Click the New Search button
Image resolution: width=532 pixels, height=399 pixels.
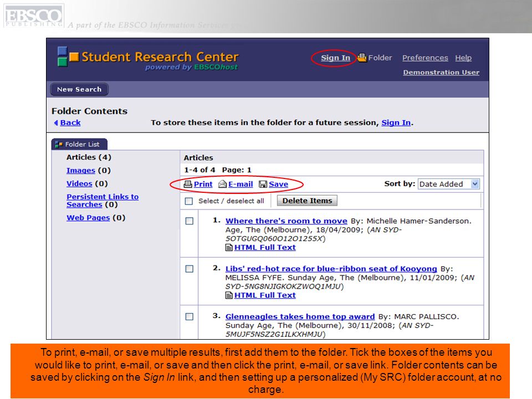(x=79, y=89)
